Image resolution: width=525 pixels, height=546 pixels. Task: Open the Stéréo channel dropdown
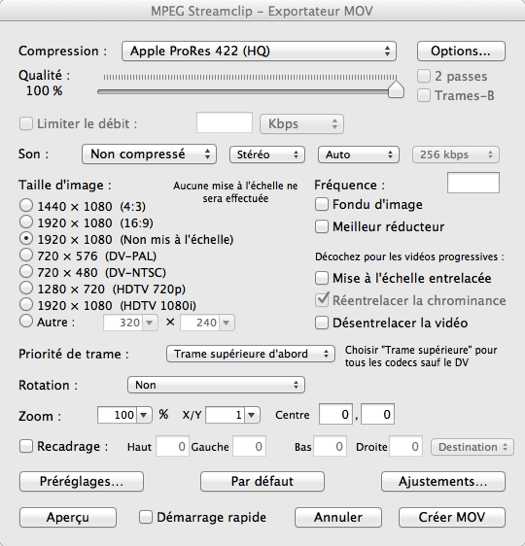[x=267, y=154]
